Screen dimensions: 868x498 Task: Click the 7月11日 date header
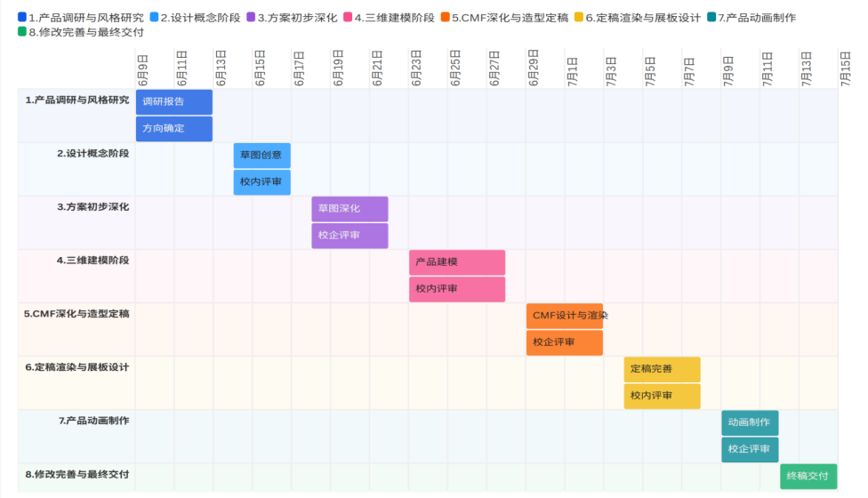point(768,69)
